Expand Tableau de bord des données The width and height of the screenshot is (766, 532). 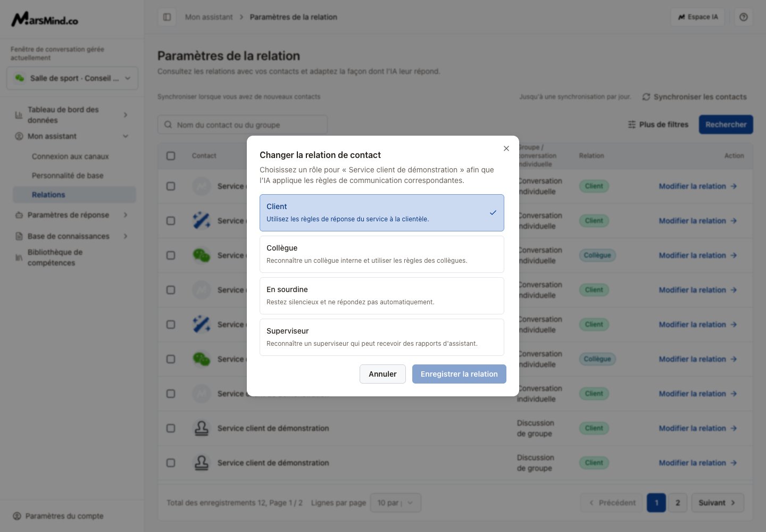(x=72, y=115)
